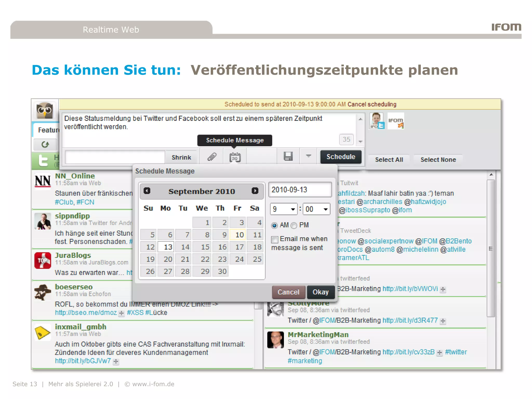Select the PM radio button
532x399 pixels.
[x=294, y=225]
